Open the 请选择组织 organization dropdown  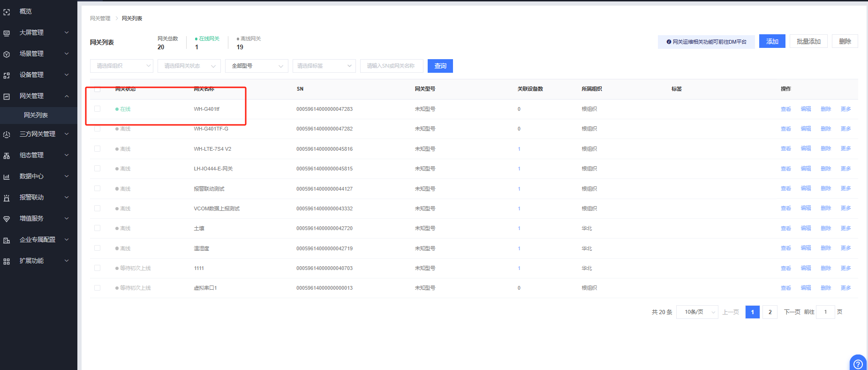[x=121, y=66]
